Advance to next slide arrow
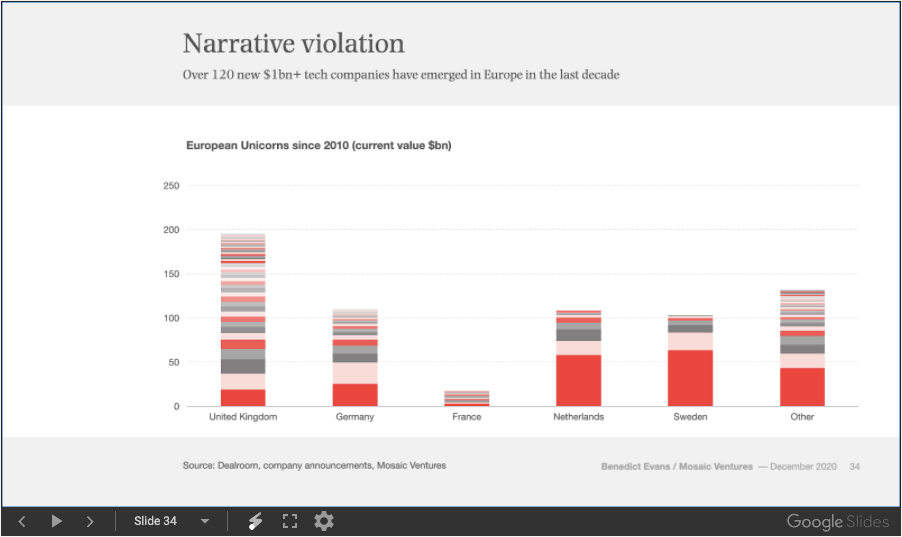Image resolution: width=902 pixels, height=537 pixels. pos(90,521)
